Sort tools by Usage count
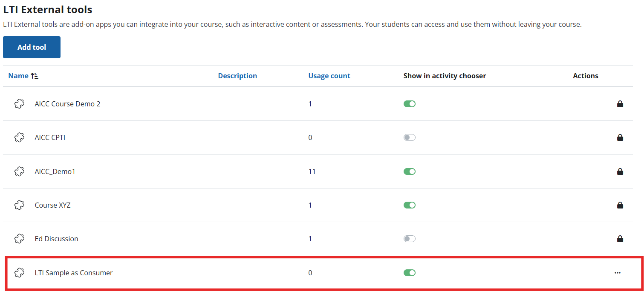Image resolution: width=644 pixels, height=297 pixels. [329, 76]
